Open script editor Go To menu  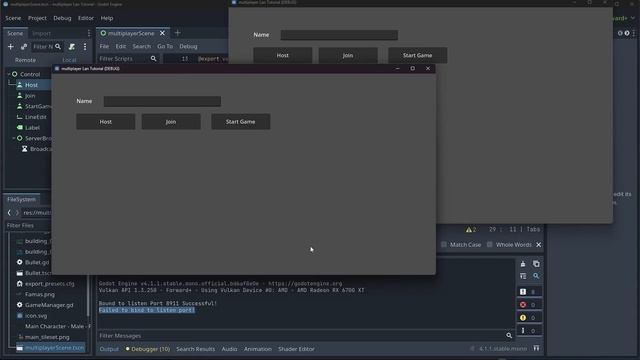point(165,47)
